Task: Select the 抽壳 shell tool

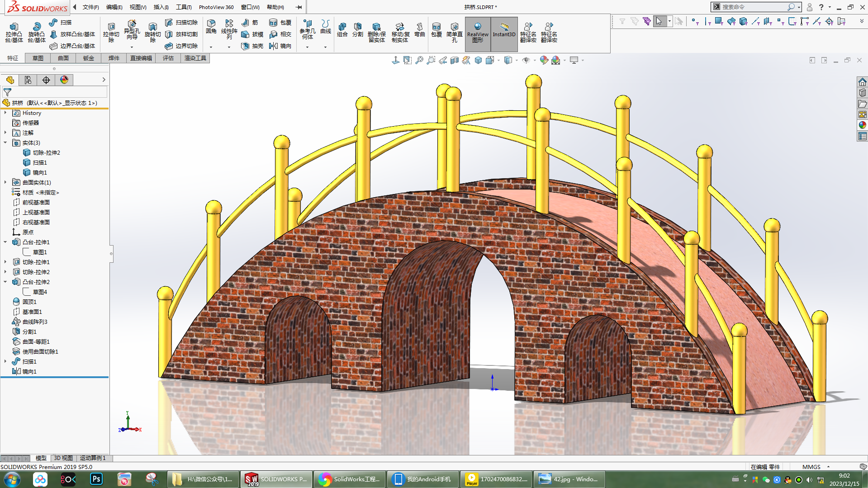Action: (x=252, y=46)
